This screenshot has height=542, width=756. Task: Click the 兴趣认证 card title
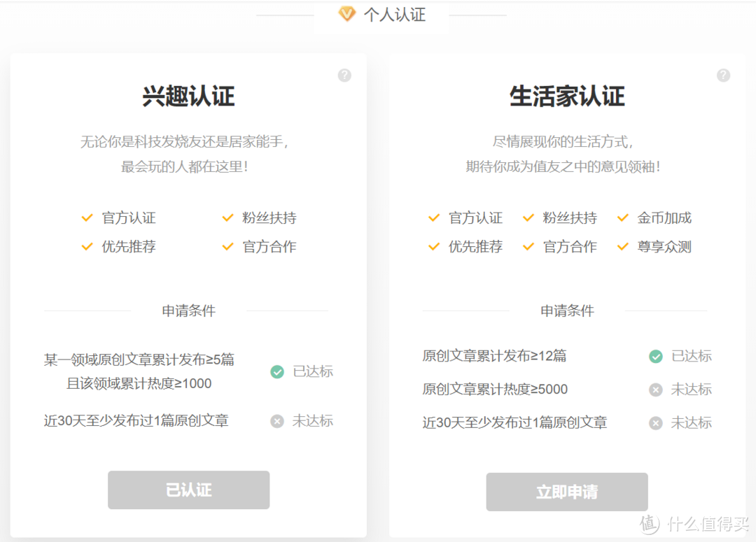click(188, 96)
